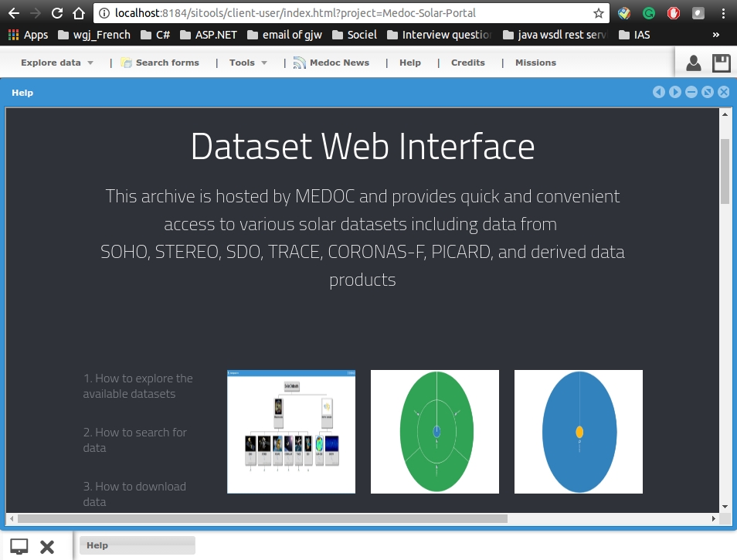Viewport: 737px width, 560px height.
Task: Click the vertical scrollbar thumb of Help panel
Action: (725, 171)
